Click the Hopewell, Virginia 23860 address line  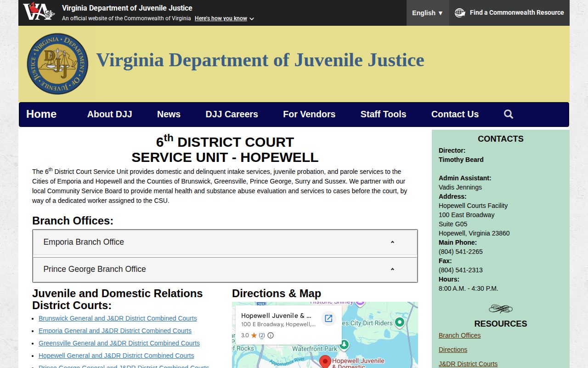pos(474,233)
